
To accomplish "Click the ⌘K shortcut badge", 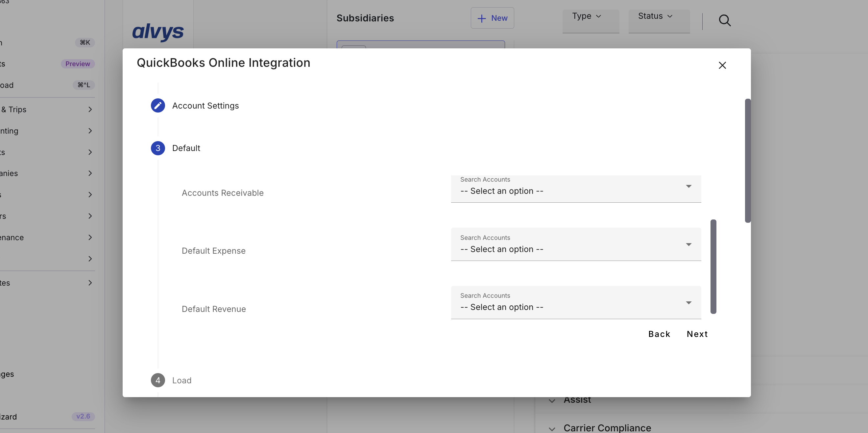I will pos(84,42).
